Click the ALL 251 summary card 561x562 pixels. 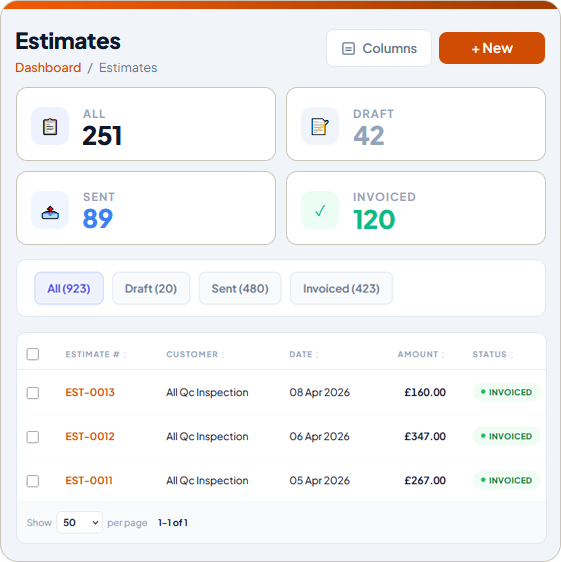tap(146, 124)
